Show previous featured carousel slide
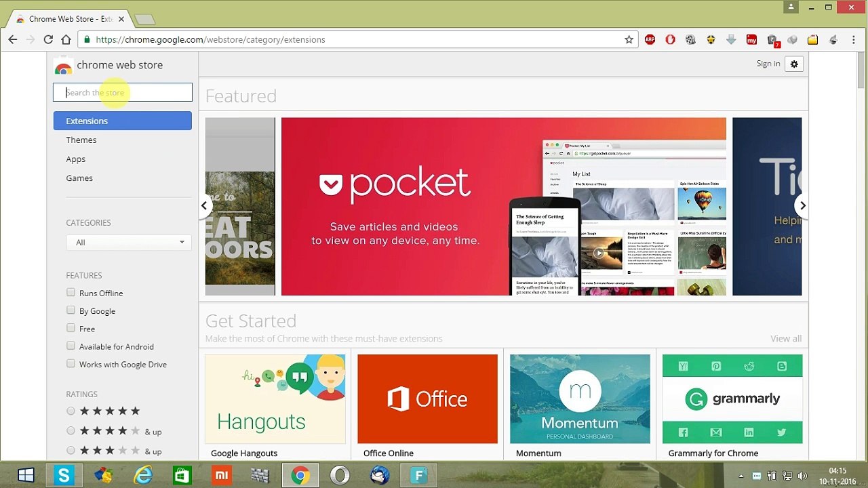 click(203, 205)
